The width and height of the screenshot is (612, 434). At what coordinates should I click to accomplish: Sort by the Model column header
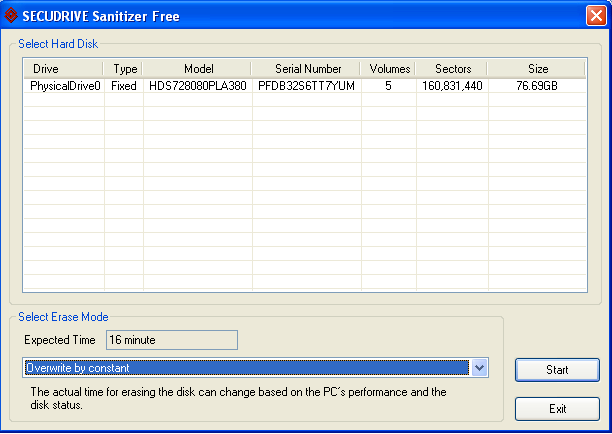tap(197, 69)
